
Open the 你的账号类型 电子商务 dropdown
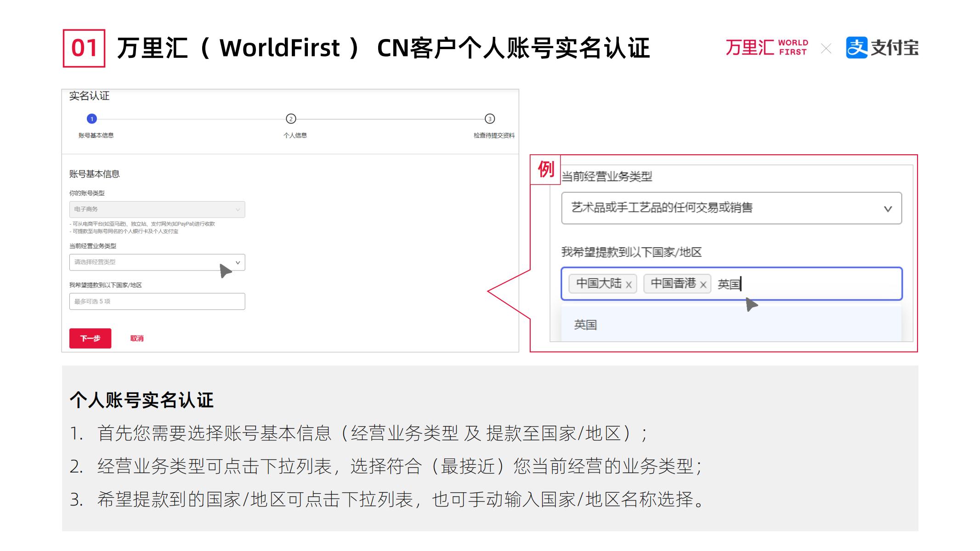(157, 209)
